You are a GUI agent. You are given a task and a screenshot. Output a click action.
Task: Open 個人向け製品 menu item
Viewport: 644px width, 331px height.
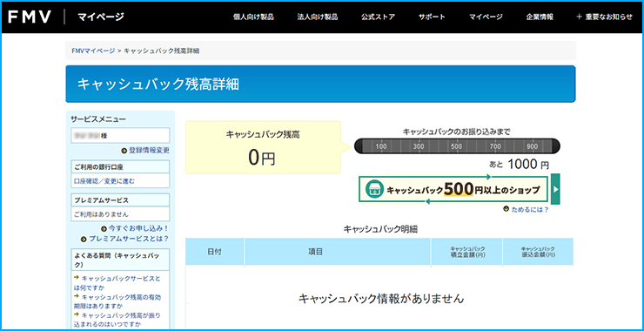click(253, 17)
